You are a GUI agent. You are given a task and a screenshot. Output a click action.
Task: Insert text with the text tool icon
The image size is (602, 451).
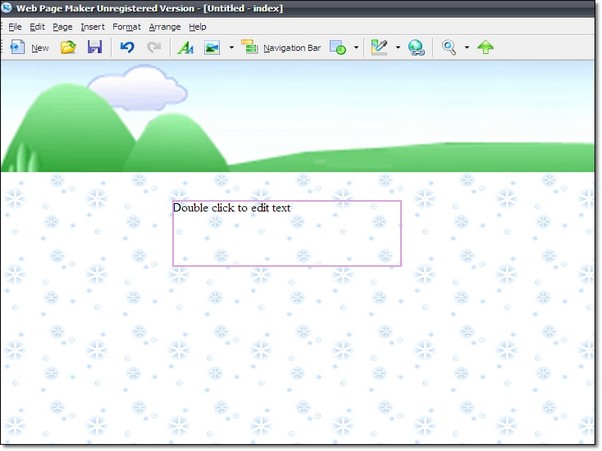(x=185, y=47)
